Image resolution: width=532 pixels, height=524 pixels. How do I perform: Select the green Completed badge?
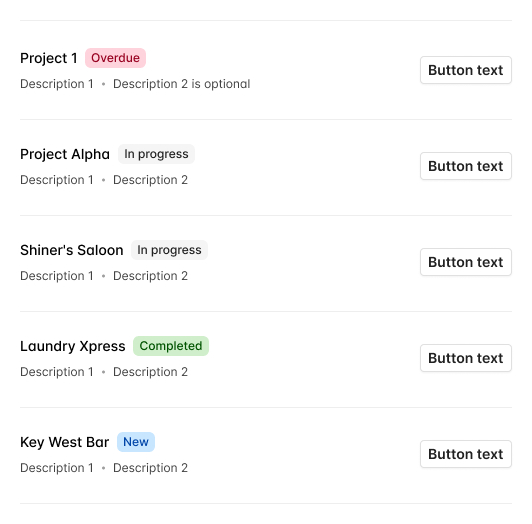coord(171,346)
